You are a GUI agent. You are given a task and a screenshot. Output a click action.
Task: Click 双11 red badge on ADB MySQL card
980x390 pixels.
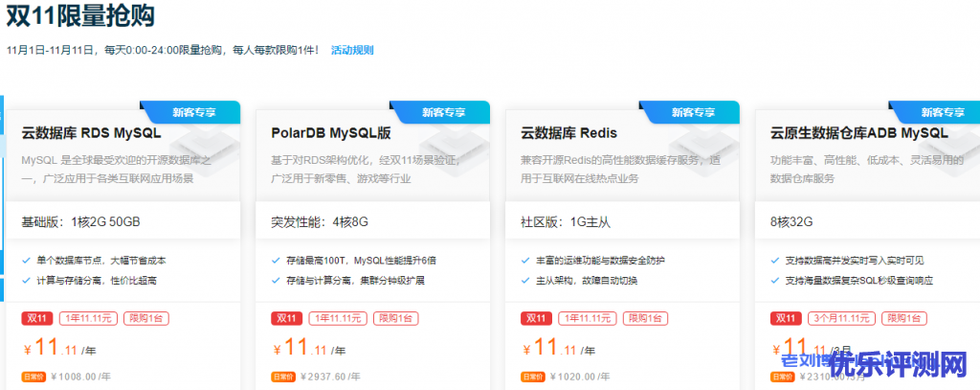point(787,318)
